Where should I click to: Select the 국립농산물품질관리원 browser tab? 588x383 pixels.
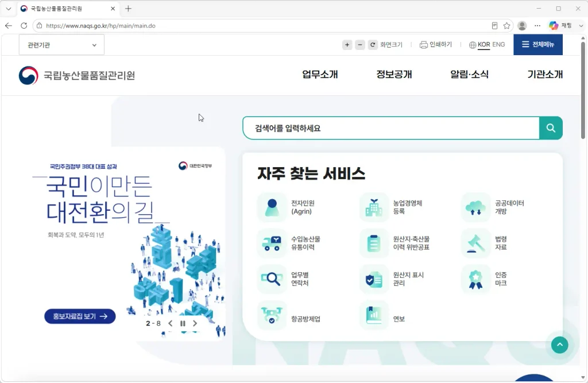coord(68,9)
